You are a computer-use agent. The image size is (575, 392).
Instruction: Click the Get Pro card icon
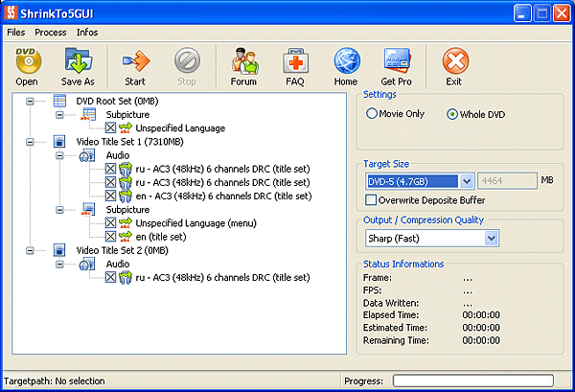[x=397, y=60]
